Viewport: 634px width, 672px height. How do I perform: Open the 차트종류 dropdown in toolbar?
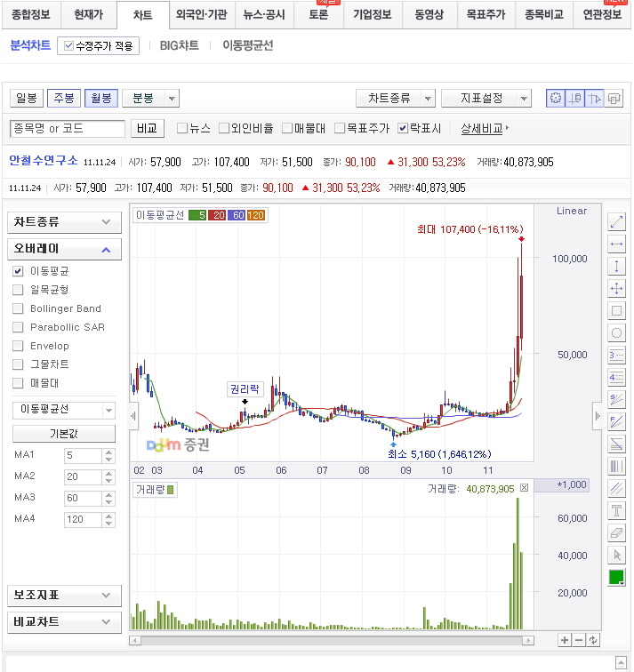click(x=395, y=99)
